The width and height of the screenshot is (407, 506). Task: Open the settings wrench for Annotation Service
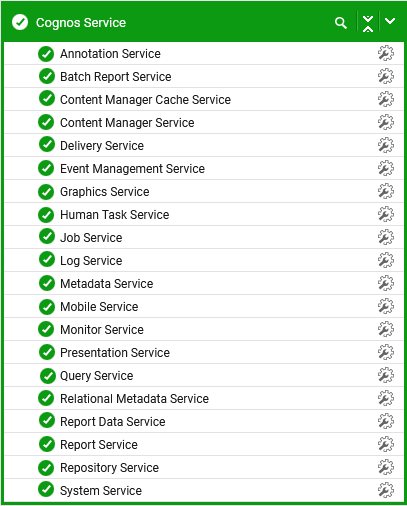click(386, 53)
